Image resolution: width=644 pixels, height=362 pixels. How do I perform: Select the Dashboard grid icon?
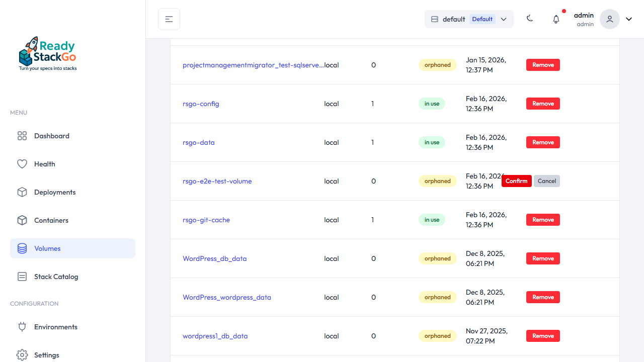(x=22, y=136)
